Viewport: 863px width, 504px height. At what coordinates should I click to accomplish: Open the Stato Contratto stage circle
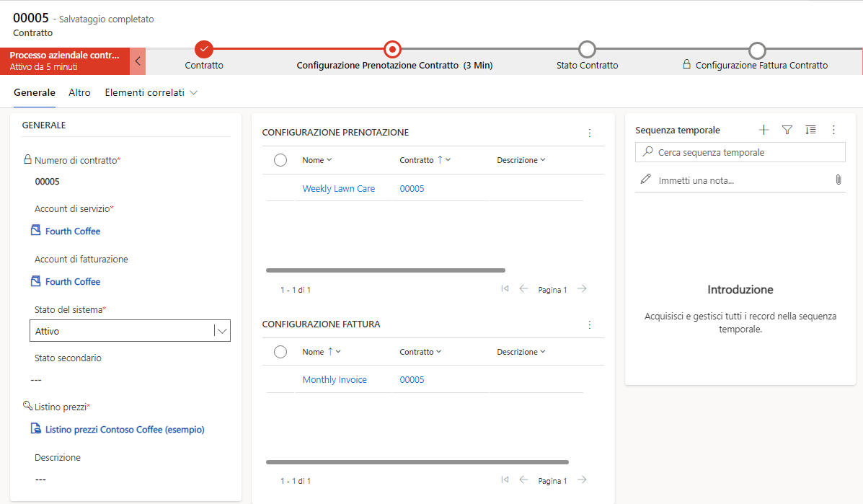588,50
